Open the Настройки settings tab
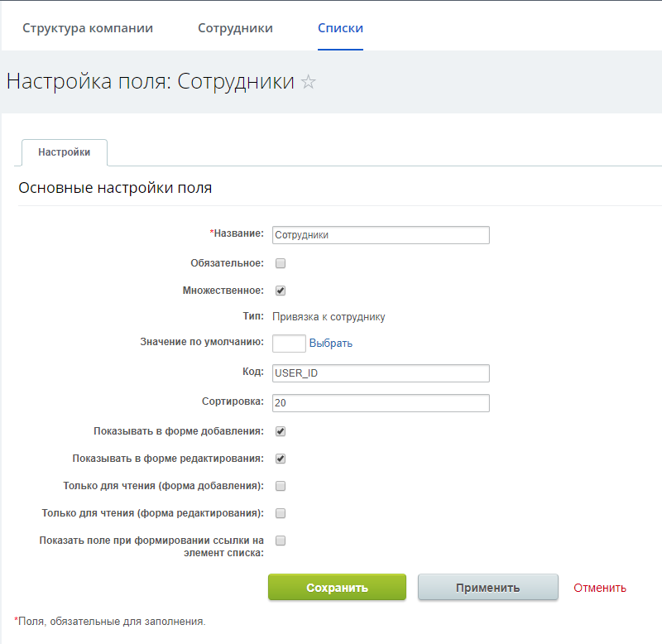Viewport: 662px width, 644px height. [65, 152]
